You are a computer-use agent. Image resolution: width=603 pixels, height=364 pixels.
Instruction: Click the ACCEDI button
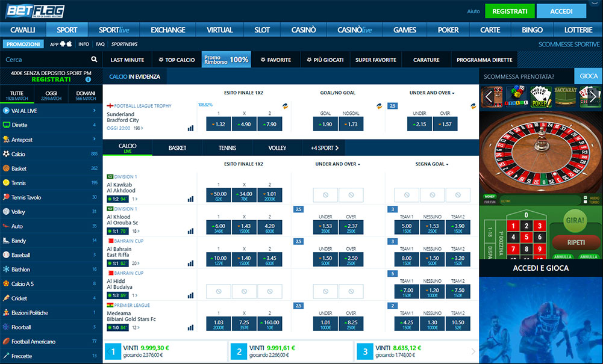pos(561,11)
